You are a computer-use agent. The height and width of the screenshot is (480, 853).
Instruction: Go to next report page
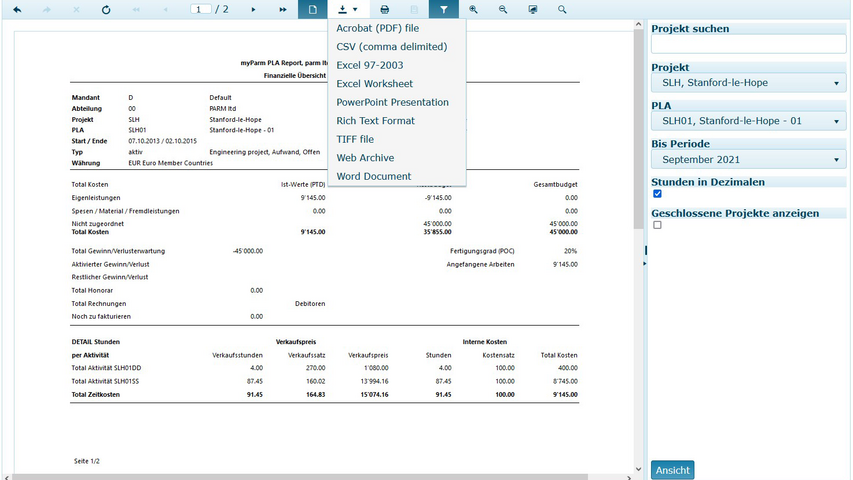(x=253, y=9)
